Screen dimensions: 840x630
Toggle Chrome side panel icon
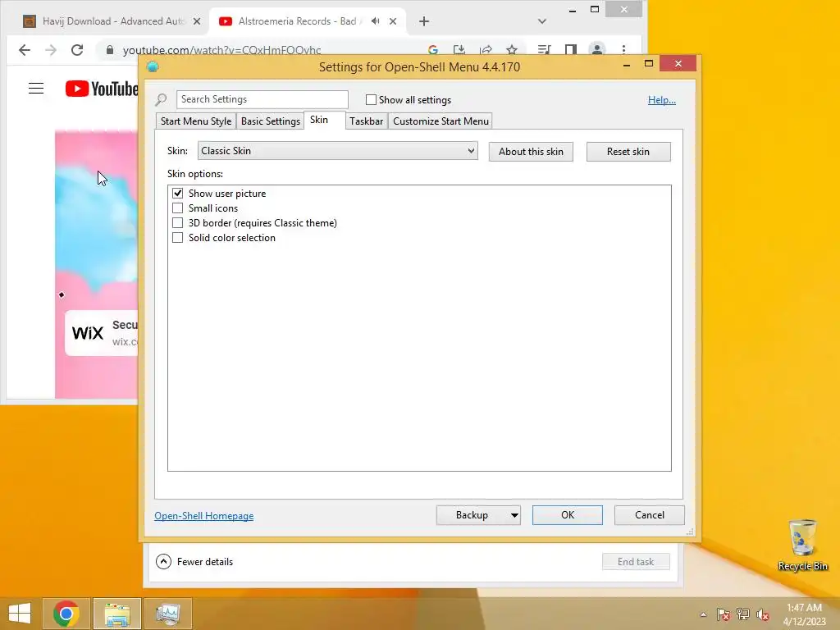pos(571,50)
